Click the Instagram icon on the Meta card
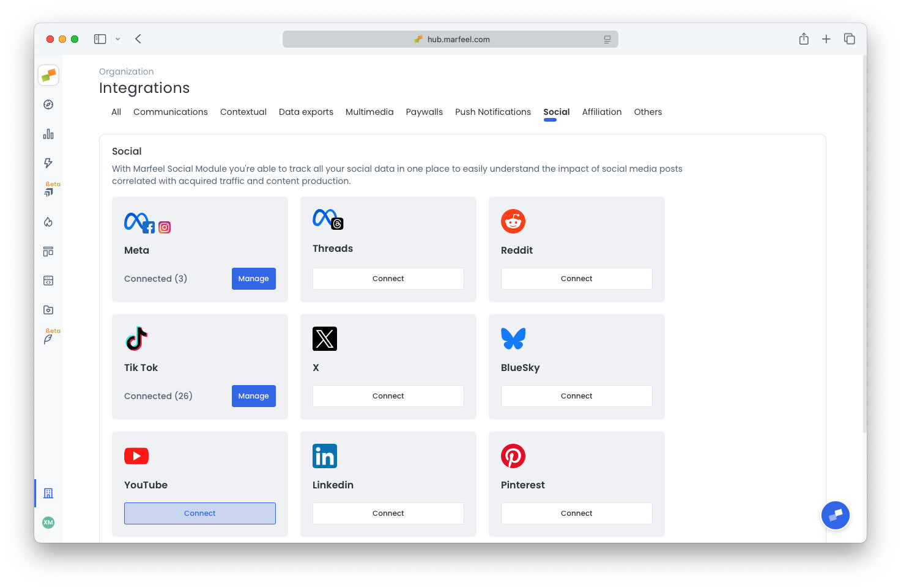The width and height of the screenshot is (901, 588). tap(164, 227)
